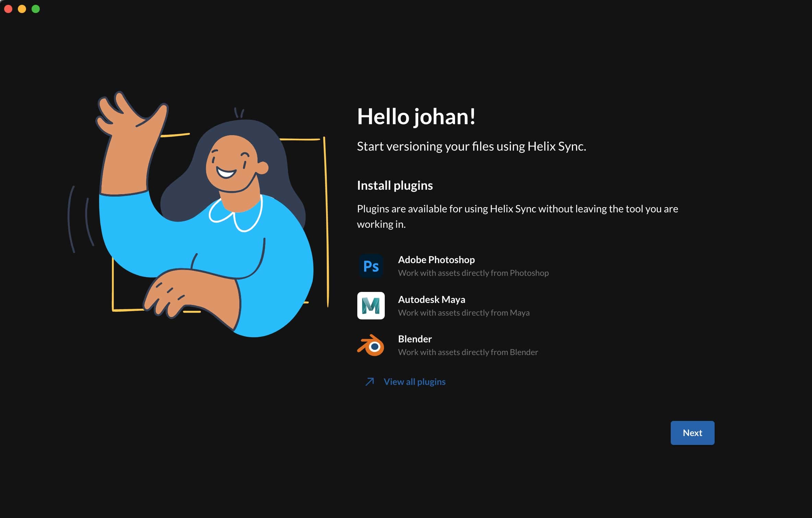Minimize the window with yellow button
Viewport: 812px width, 518px height.
click(x=22, y=9)
